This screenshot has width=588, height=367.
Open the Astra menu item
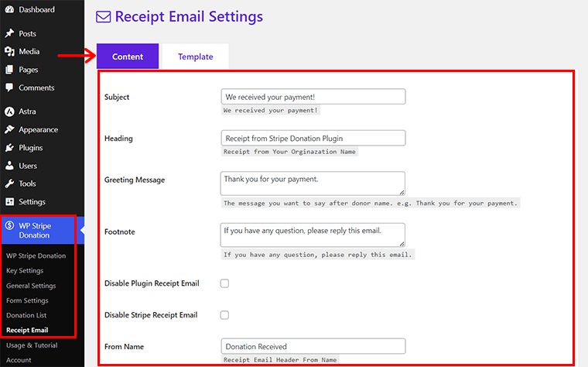[27, 111]
